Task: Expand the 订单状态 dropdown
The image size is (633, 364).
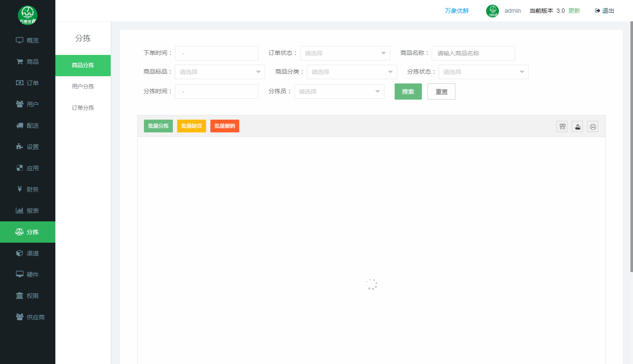Action: (345, 53)
